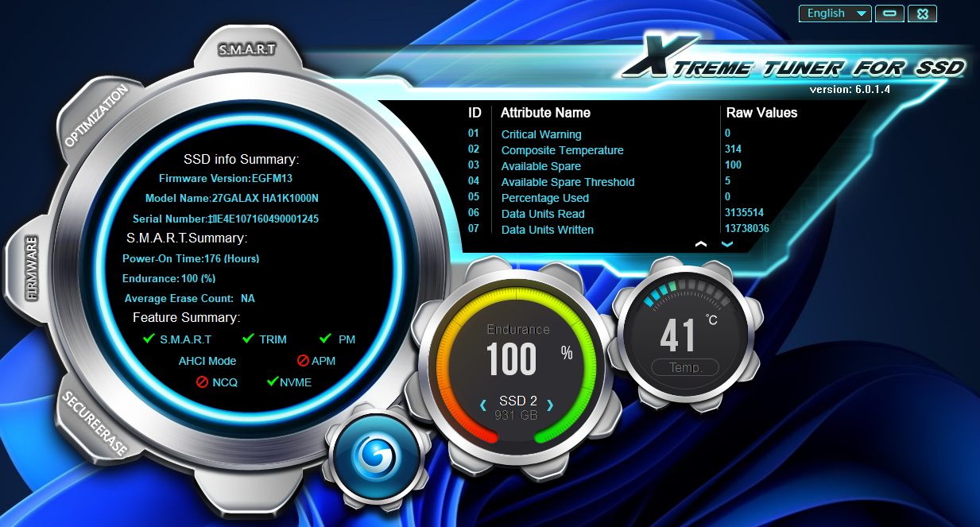Click the blue GALAX swirl logo button
Screen dimensions: 980x527
point(374,456)
